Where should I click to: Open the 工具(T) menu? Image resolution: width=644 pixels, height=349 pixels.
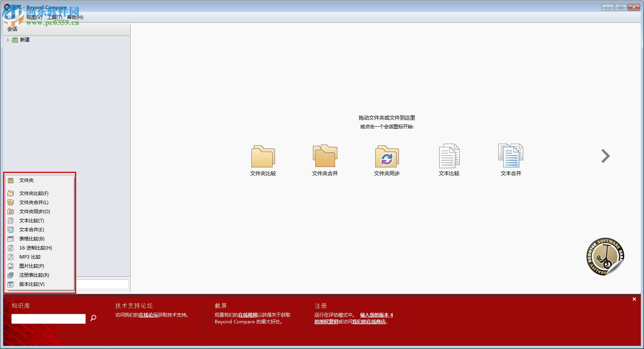point(54,17)
